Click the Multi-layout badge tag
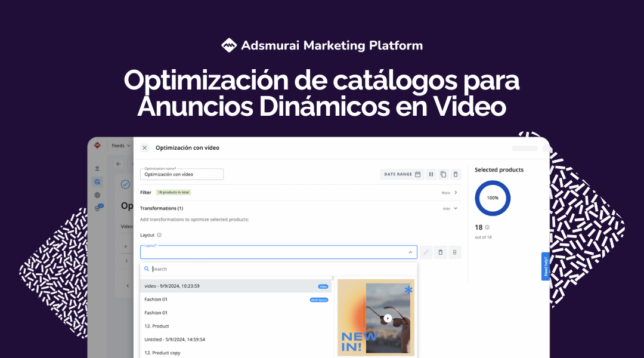The width and height of the screenshot is (644, 358). coord(319,300)
